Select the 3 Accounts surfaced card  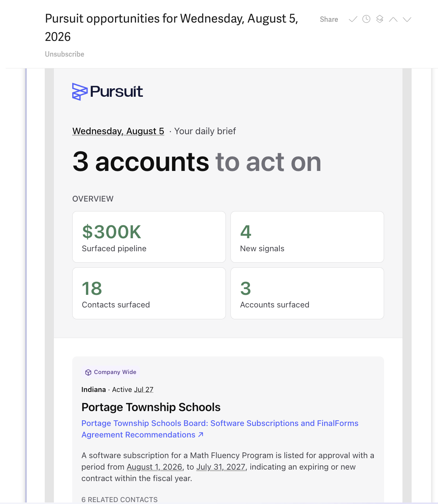coord(307,293)
